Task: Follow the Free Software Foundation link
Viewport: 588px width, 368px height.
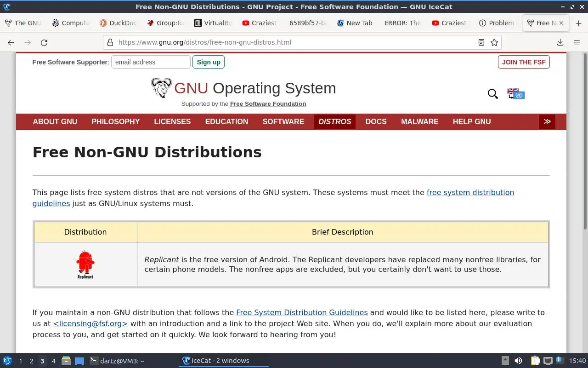Action: pyautogui.click(x=268, y=104)
